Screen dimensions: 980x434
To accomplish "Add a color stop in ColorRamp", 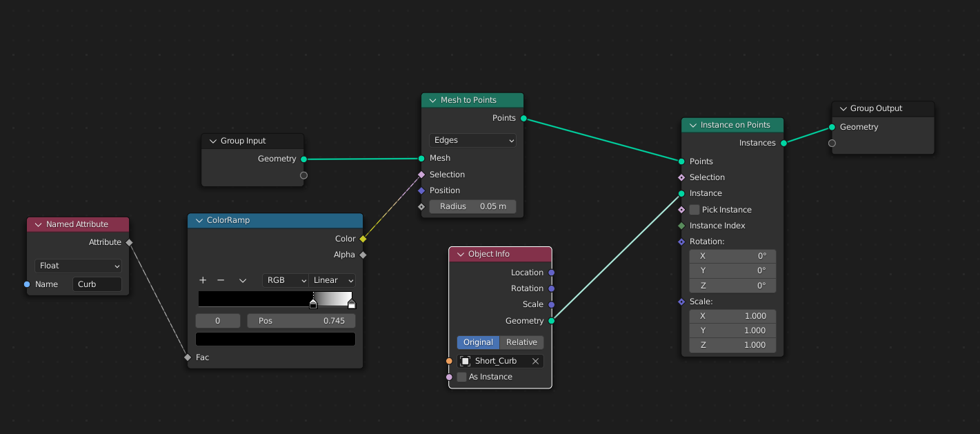I will [x=203, y=280].
